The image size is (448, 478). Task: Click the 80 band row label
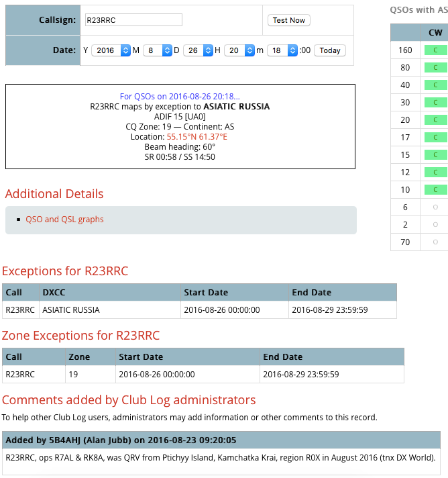click(x=405, y=67)
